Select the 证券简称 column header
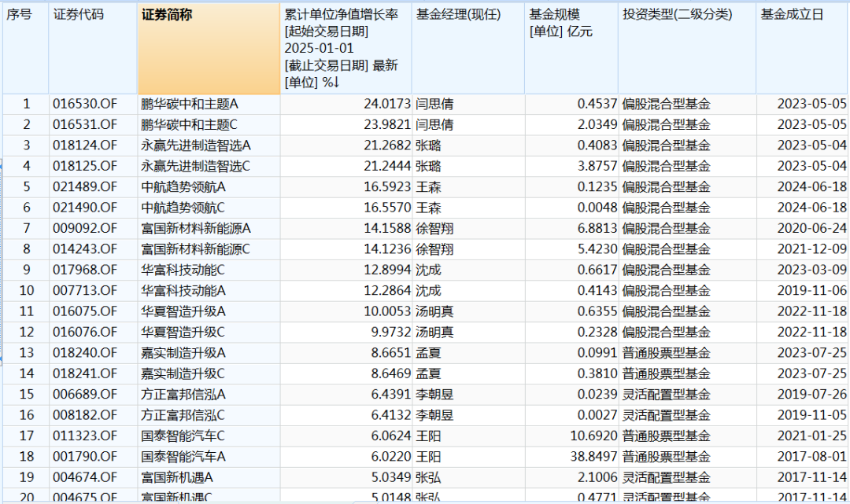 pos(209,49)
